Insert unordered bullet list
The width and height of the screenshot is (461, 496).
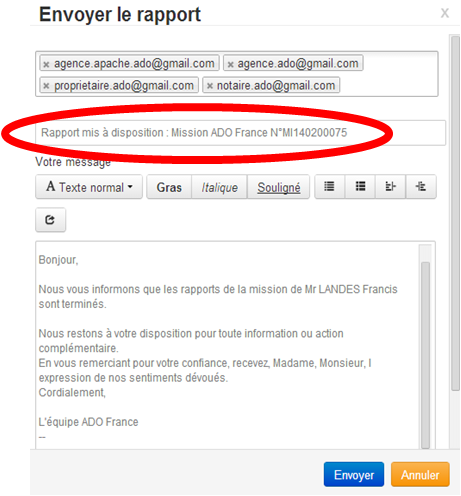tap(329, 187)
